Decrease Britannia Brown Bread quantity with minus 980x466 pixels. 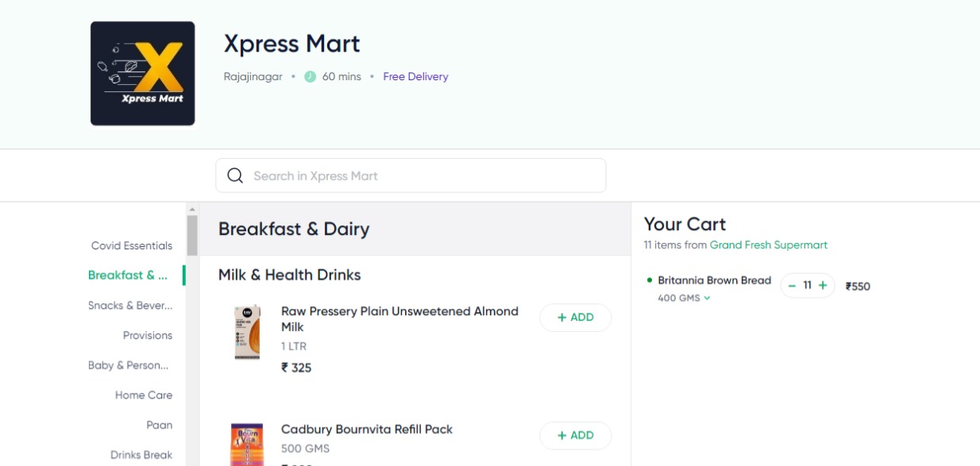pos(792,286)
